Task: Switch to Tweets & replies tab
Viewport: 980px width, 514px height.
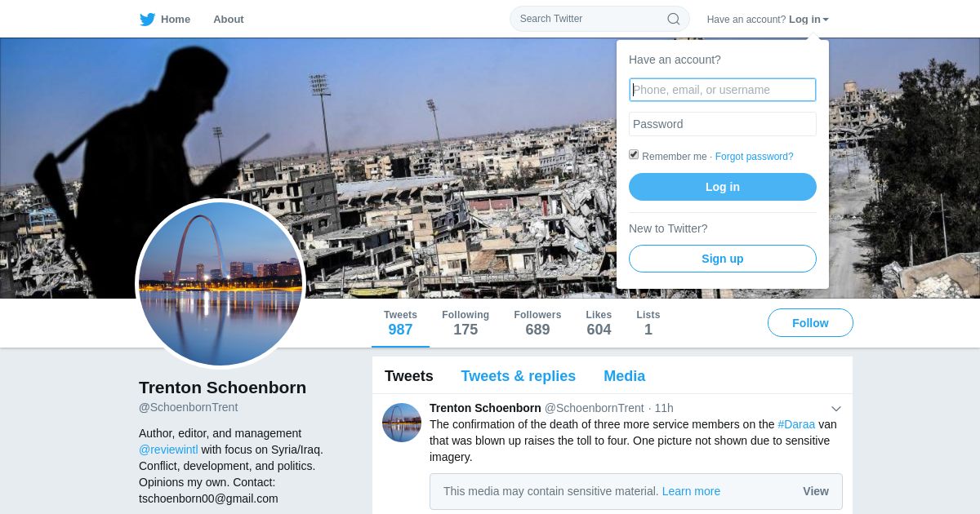Action: coord(518,376)
